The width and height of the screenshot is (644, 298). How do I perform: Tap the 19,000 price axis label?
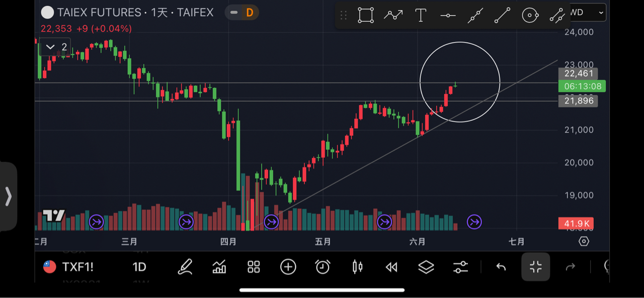coord(579,195)
